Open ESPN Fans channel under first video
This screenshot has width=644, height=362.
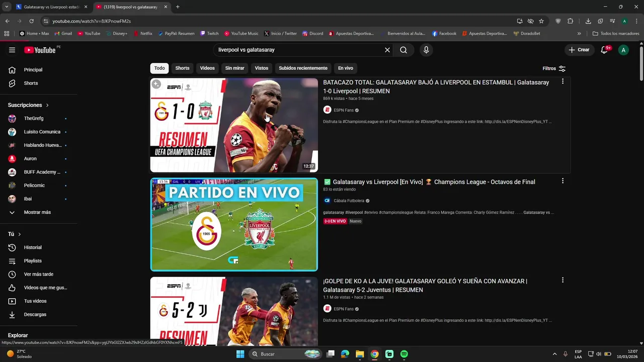coord(344,110)
